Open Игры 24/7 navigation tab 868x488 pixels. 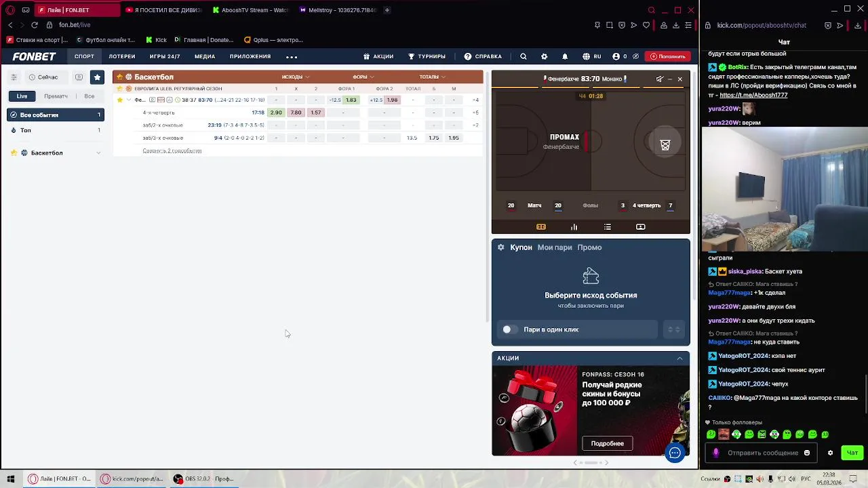[165, 57]
